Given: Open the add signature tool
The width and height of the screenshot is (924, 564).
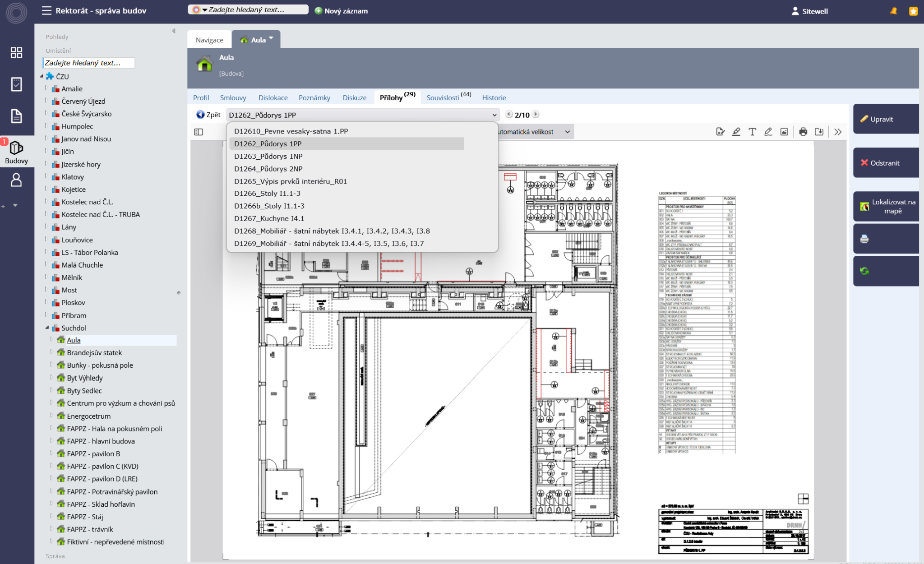Looking at the screenshot, I should (720, 132).
